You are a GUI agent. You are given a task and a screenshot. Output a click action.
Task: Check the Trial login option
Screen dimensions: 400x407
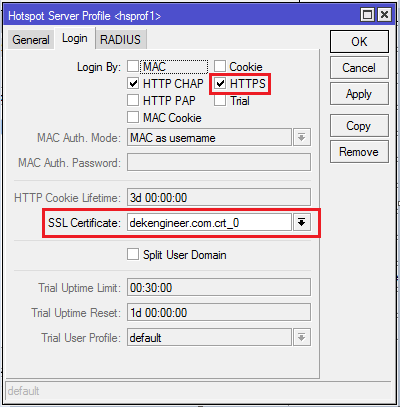220,100
